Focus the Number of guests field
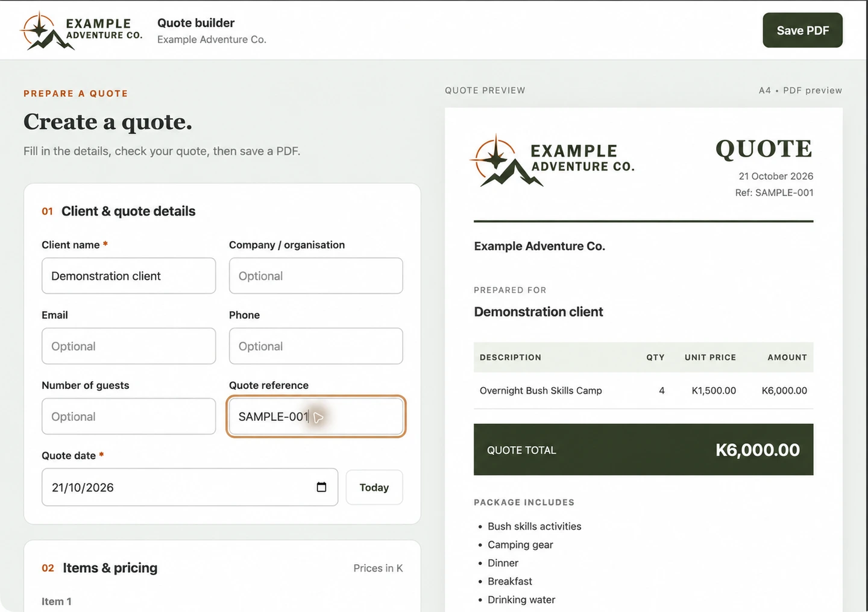This screenshot has height=612, width=868. click(128, 416)
